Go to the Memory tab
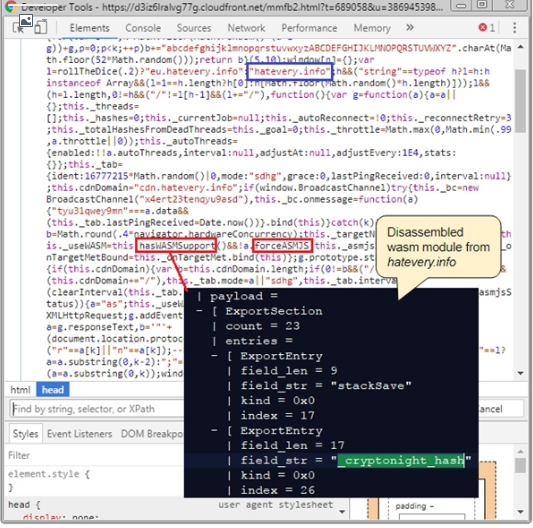533x528 pixels. pos(372,28)
